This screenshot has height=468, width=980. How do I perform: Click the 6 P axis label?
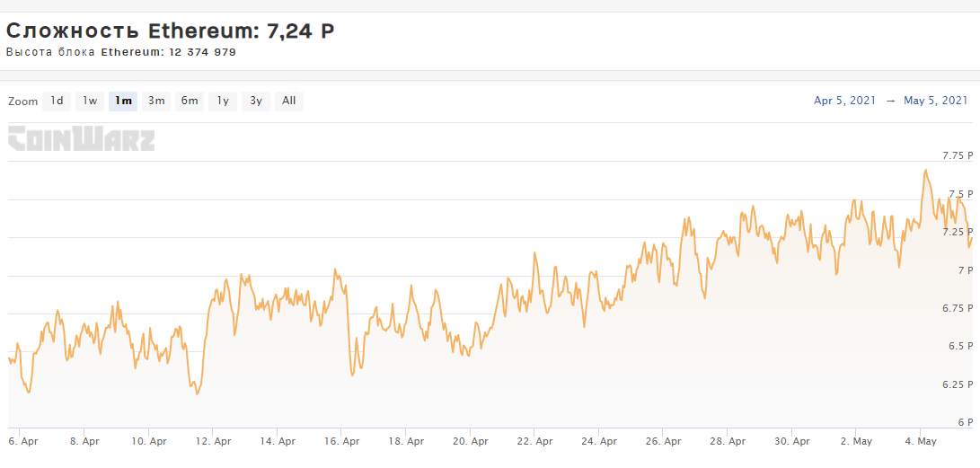965,422
